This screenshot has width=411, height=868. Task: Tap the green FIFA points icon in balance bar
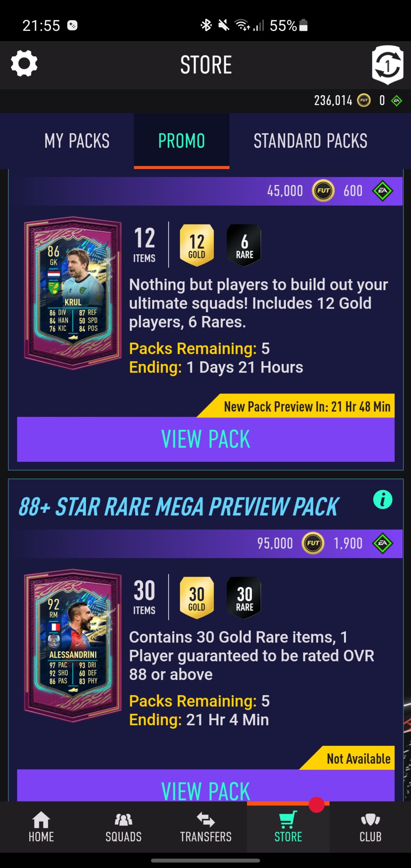pos(396,101)
